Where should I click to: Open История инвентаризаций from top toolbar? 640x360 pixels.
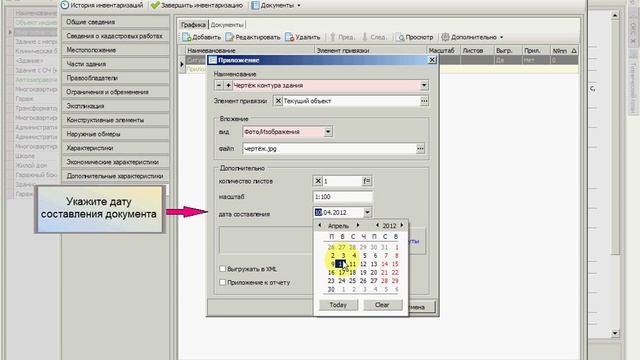[102, 5]
